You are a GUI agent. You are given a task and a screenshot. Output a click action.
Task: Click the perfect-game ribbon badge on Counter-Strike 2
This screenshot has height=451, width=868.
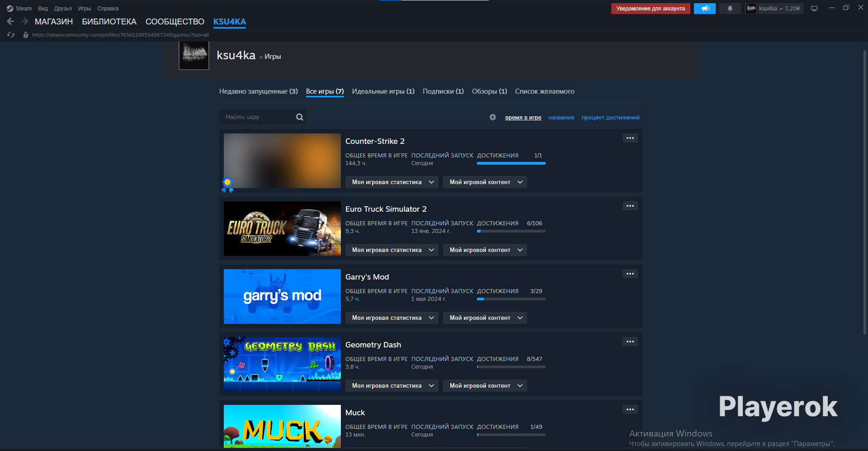[x=227, y=185]
